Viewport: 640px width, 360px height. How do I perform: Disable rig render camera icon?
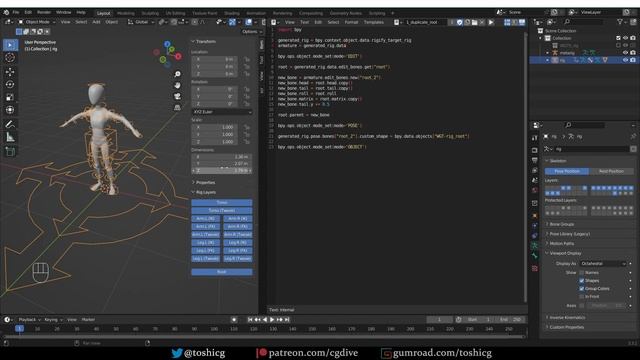pos(633,60)
